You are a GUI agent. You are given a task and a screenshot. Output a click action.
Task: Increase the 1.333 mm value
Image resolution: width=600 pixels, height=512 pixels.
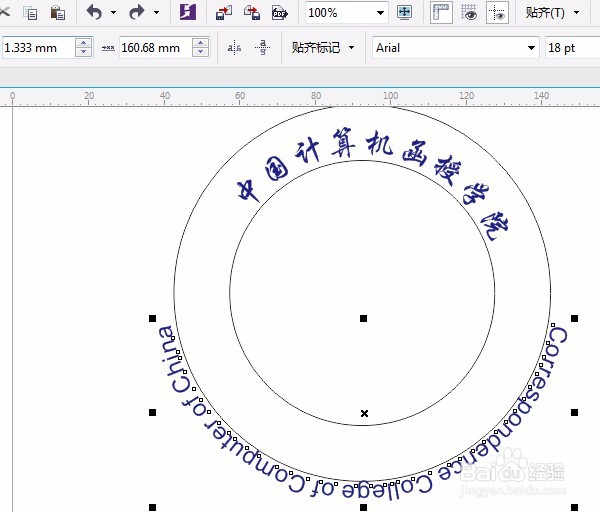(83, 42)
